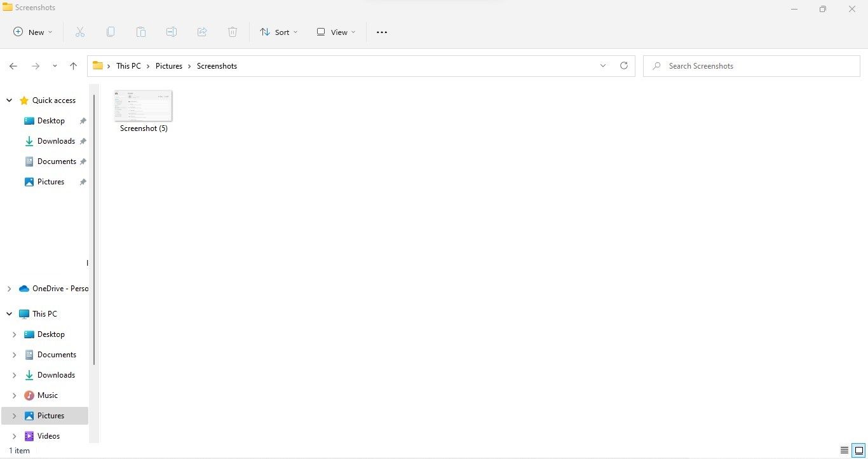The height and width of the screenshot is (459, 868).
Task: Click the This PC monitor icon
Action: [x=24, y=314]
